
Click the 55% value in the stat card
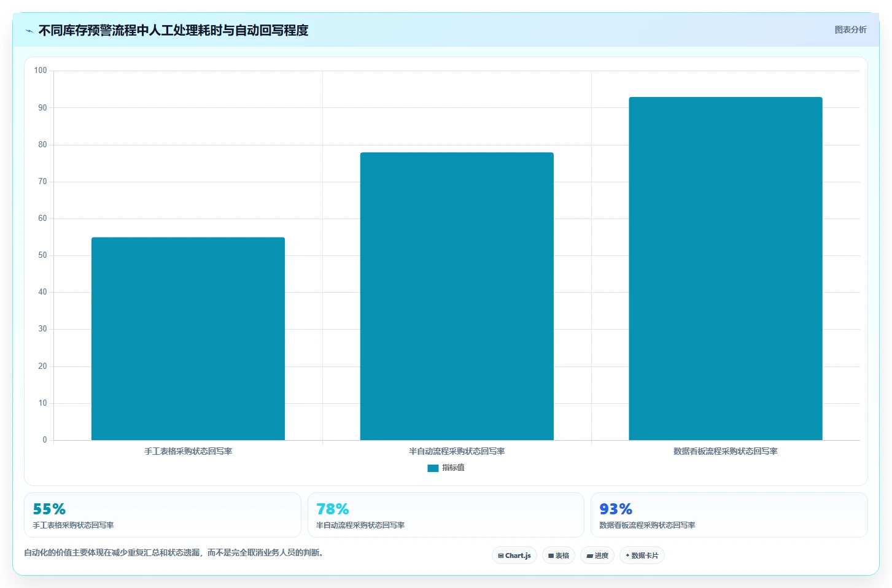[x=49, y=509]
